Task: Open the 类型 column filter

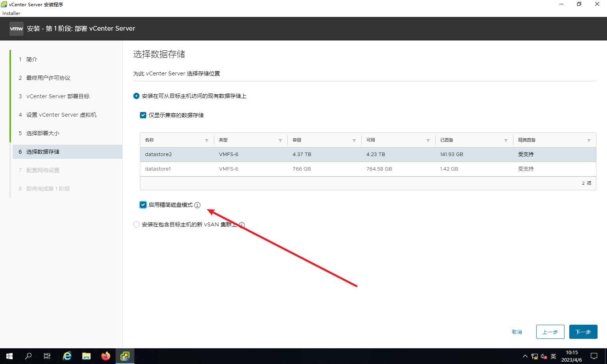Action: 280,140
